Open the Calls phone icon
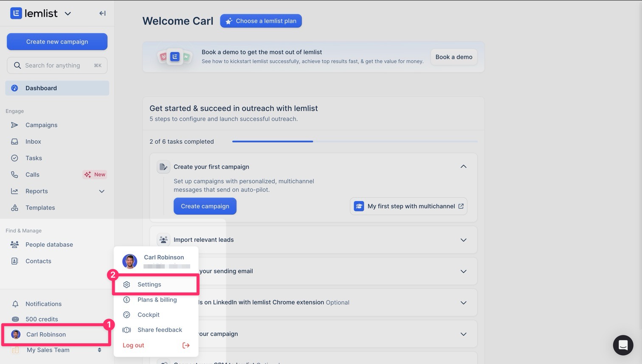The image size is (642, 364). click(14, 175)
